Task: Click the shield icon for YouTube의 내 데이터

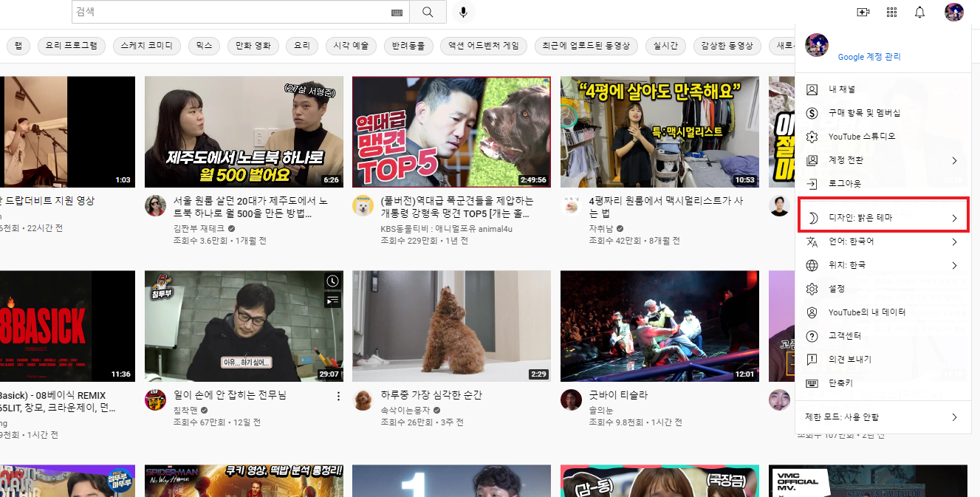Action: [x=812, y=312]
